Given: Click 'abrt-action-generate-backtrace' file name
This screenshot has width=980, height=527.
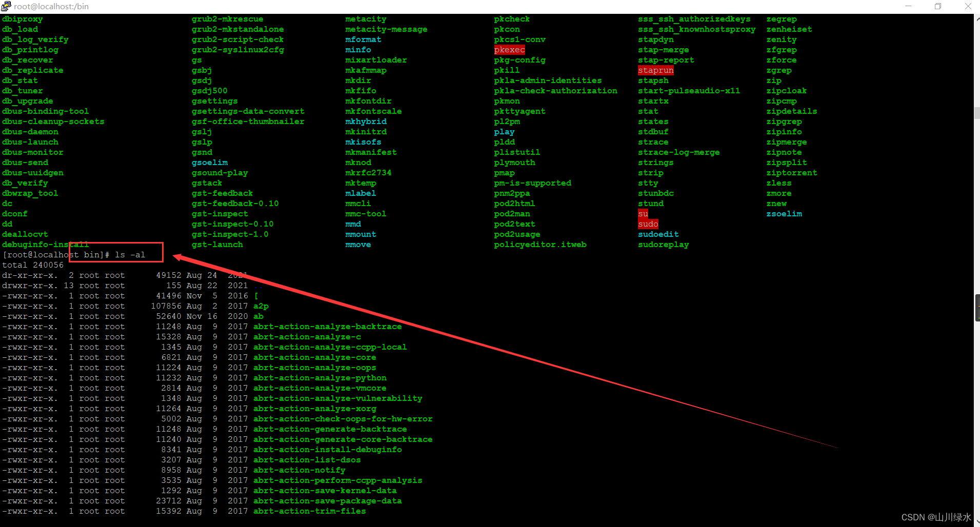Looking at the screenshot, I should tap(330, 429).
